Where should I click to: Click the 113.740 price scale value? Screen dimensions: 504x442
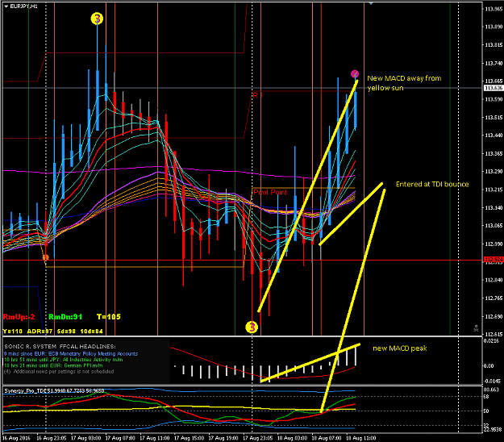[494, 64]
